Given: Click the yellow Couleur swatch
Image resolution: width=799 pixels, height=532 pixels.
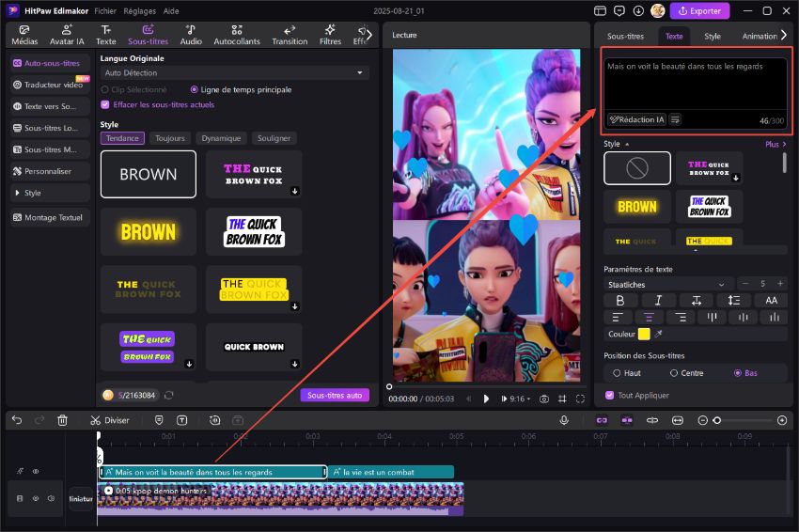Looking at the screenshot, I should 644,334.
